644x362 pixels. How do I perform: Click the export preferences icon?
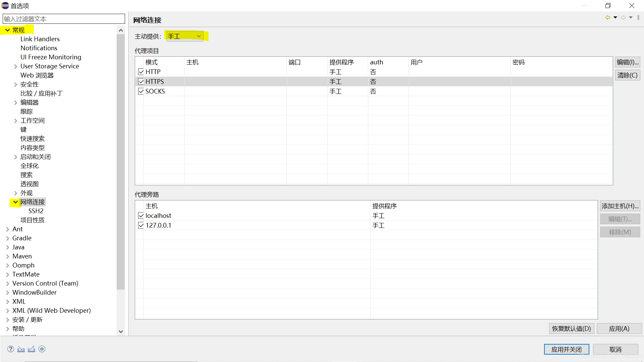click(32, 349)
